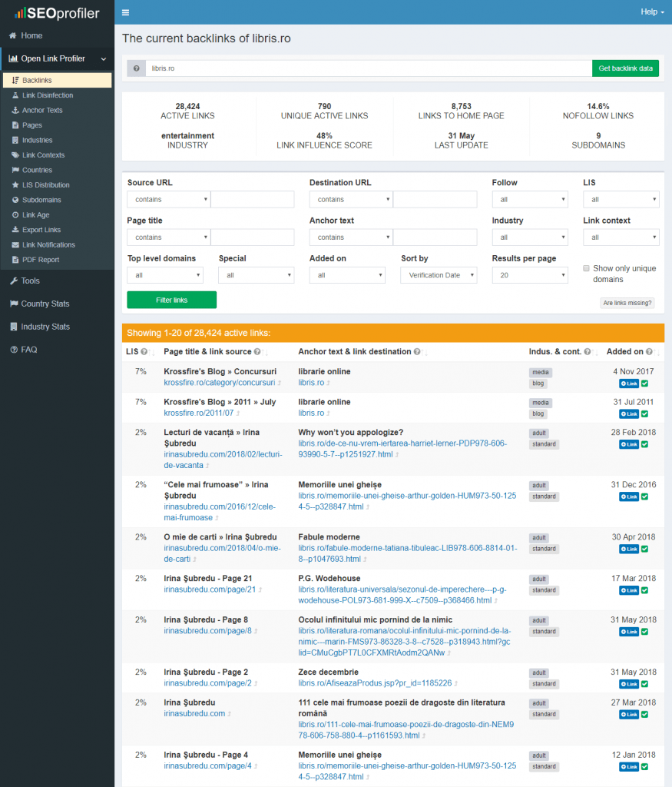Open Export Links section
The image size is (672, 787).
click(41, 230)
